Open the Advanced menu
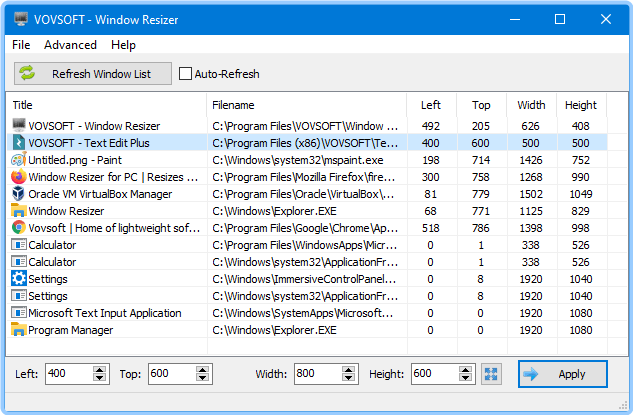Image resolution: width=633 pixels, height=415 pixels. coord(70,44)
